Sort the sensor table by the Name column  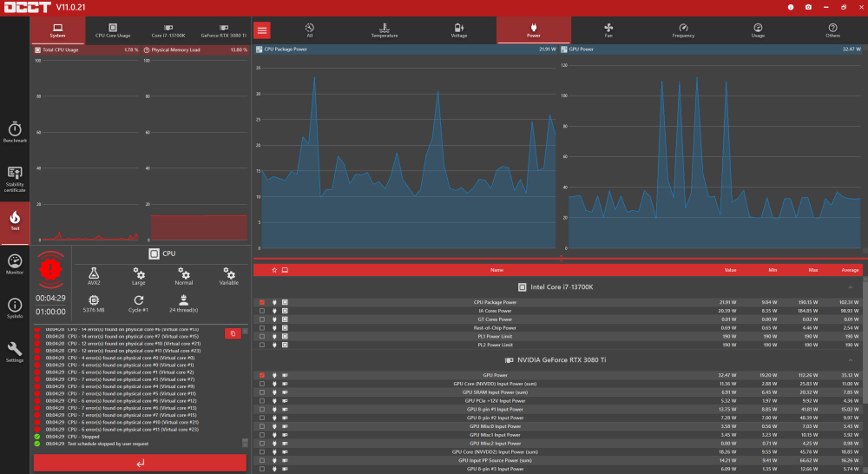pos(496,270)
